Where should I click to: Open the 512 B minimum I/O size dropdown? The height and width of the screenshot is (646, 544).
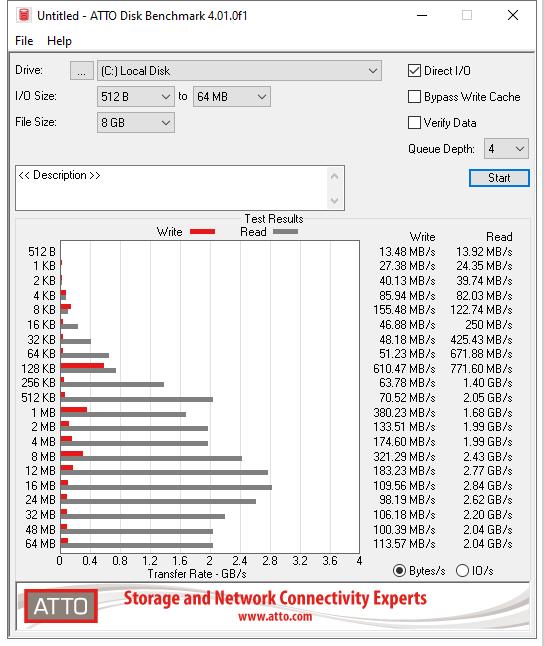click(136, 97)
